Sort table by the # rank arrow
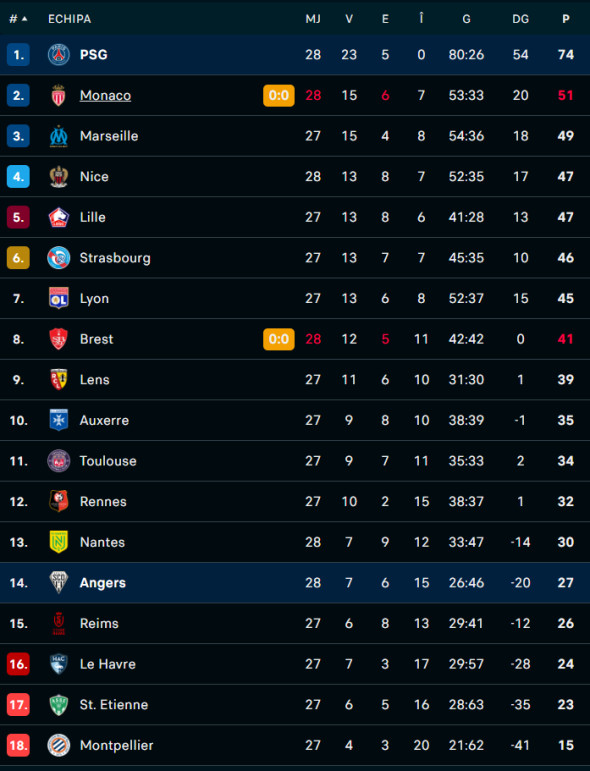The height and width of the screenshot is (771, 590). (x=19, y=19)
